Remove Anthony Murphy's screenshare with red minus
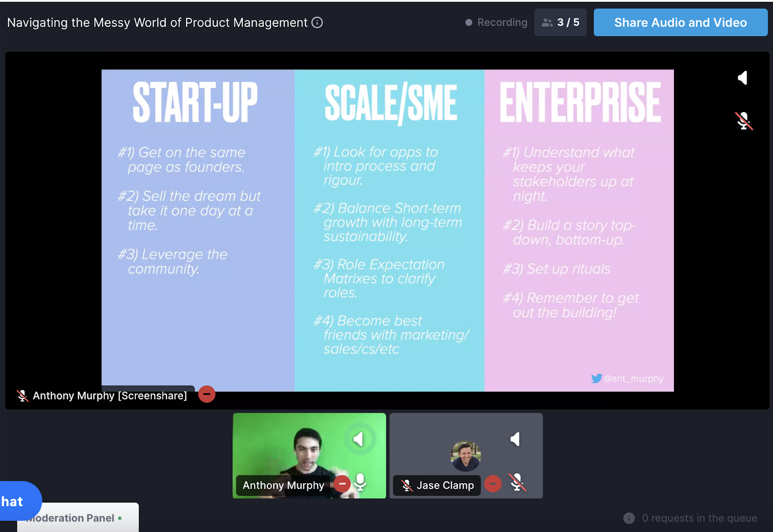This screenshot has height=532, width=773. 207,394
